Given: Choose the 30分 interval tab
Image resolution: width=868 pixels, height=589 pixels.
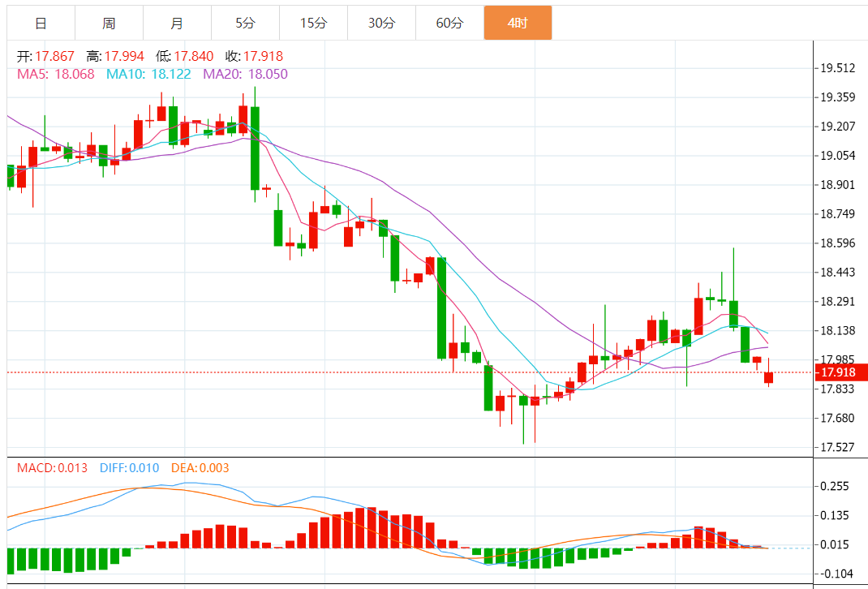Looking at the screenshot, I should tap(381, 23).
